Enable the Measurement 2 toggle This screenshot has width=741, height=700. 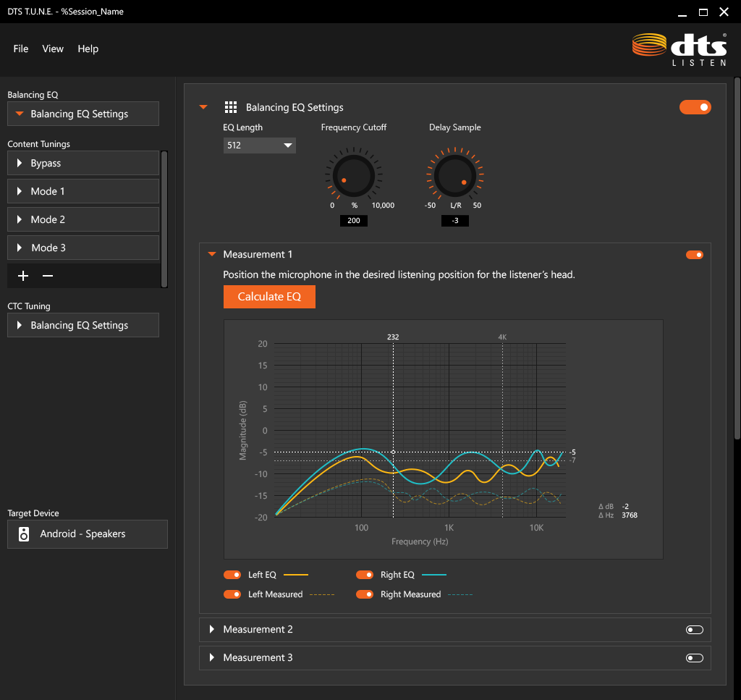[x=695, y=630]
